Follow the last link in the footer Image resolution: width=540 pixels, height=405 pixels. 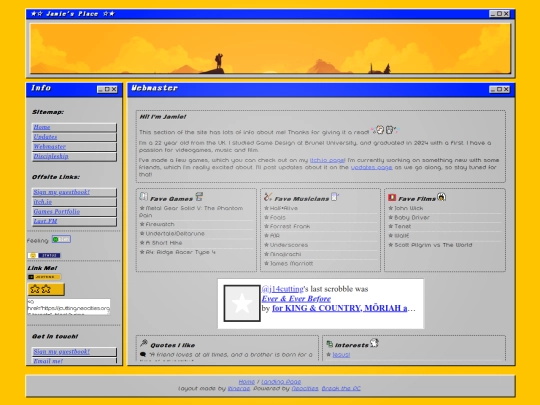[341, 388]
